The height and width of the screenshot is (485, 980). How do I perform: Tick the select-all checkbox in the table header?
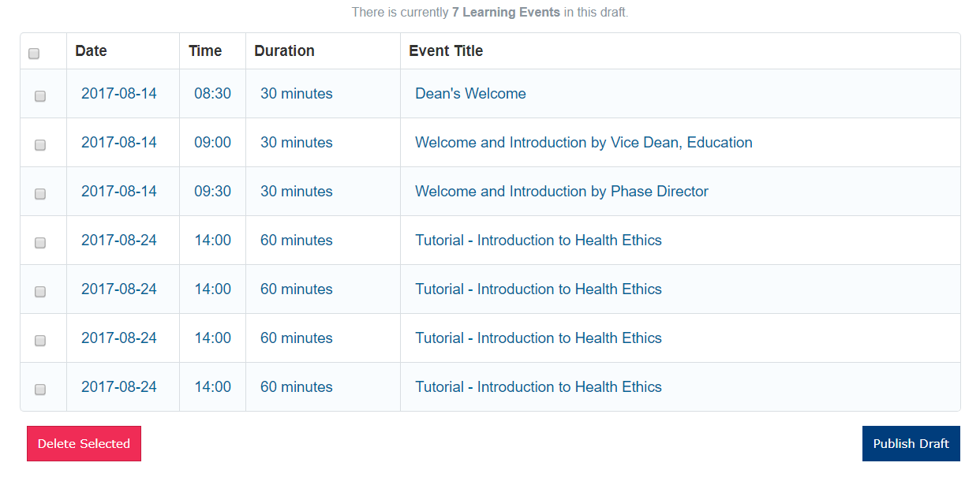tap(34, 54)
